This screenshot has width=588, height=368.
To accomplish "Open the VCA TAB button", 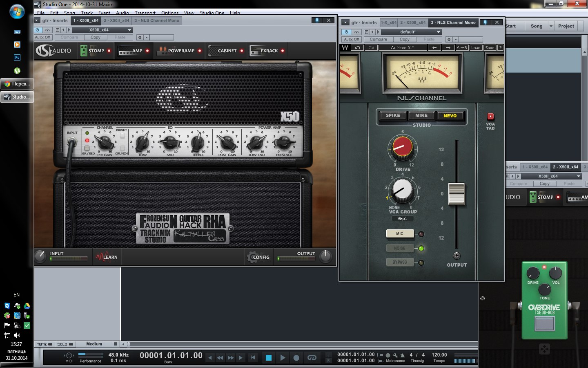I will point(490,117).
